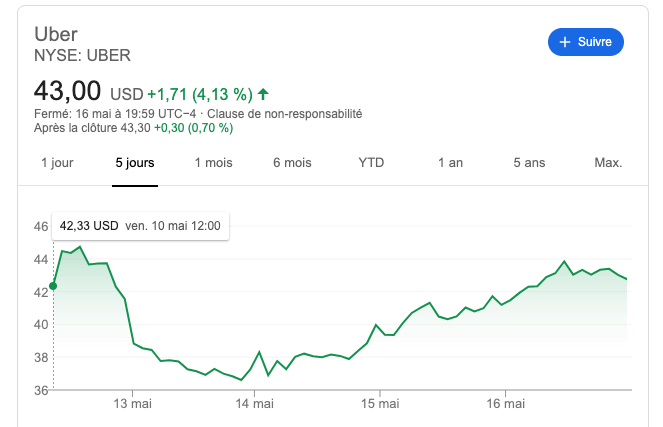The height and width of the screenshot is (427, 663).
Task: Click the Uber company title
Action: (x=56, y=34)
